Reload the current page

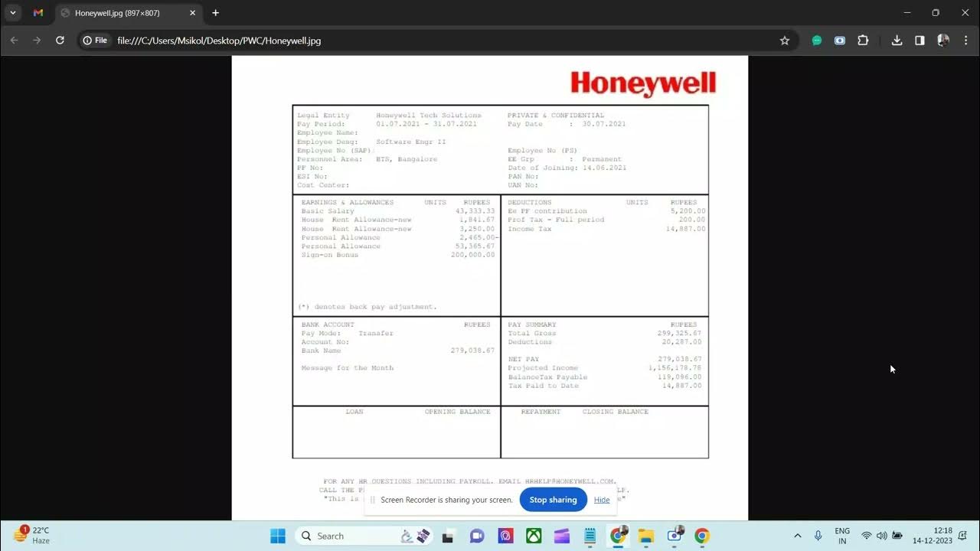(60, 41)
